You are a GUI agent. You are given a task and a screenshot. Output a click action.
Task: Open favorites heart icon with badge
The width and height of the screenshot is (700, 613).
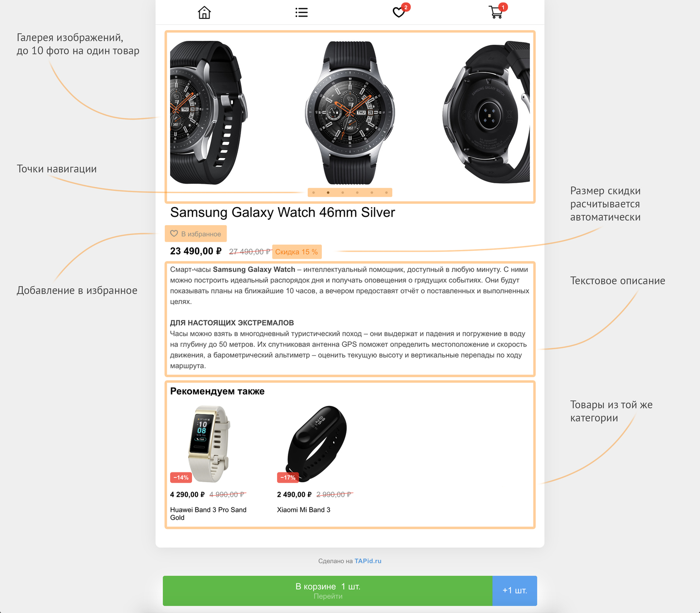click(400, 11)
